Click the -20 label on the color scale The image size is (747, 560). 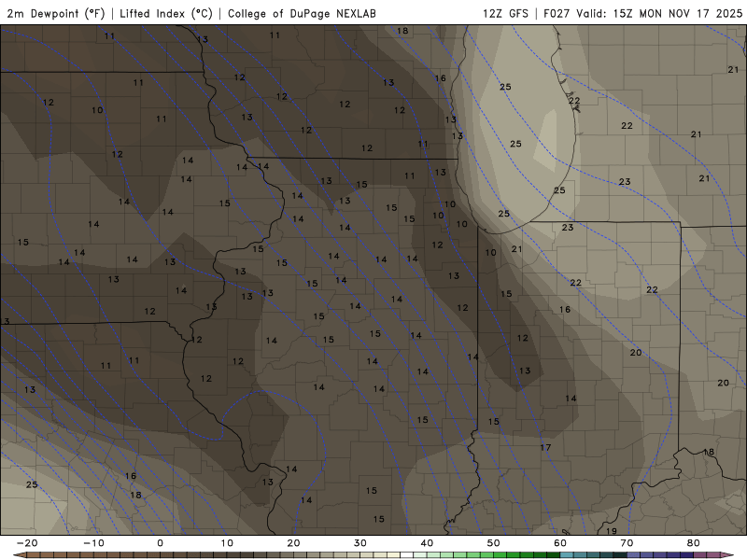click(27, 543)
